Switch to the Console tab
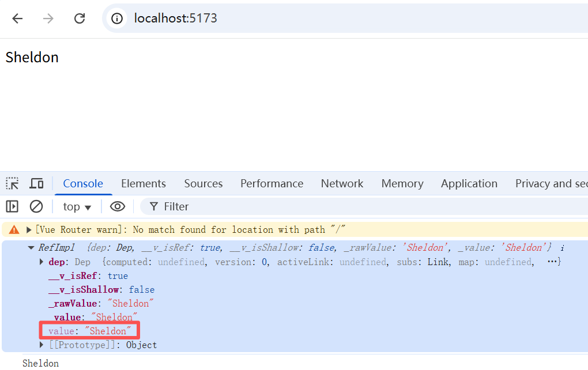588x370 pixels. [83, 184]
